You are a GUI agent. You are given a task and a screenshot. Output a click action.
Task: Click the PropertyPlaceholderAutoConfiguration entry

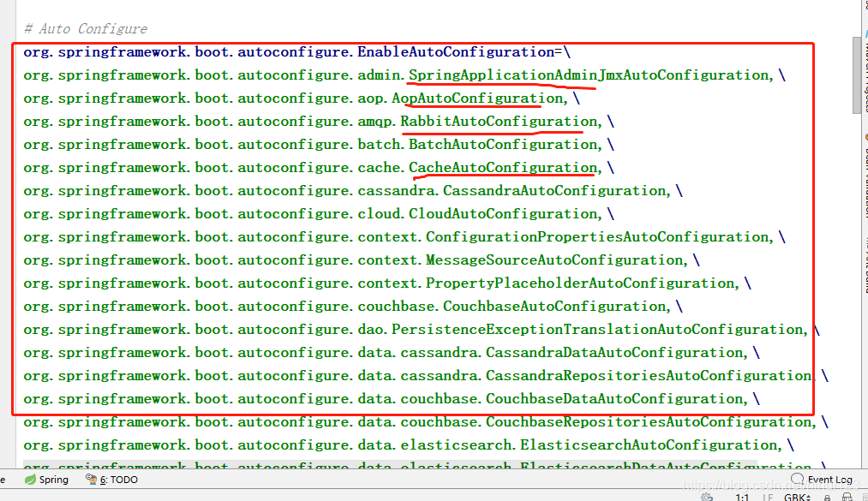tap(581, 284)
